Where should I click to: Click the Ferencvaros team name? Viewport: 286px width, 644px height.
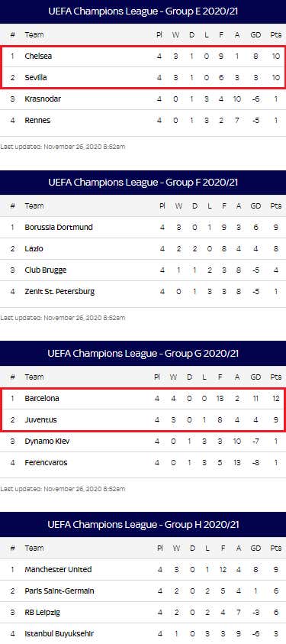tap(46, 462)
